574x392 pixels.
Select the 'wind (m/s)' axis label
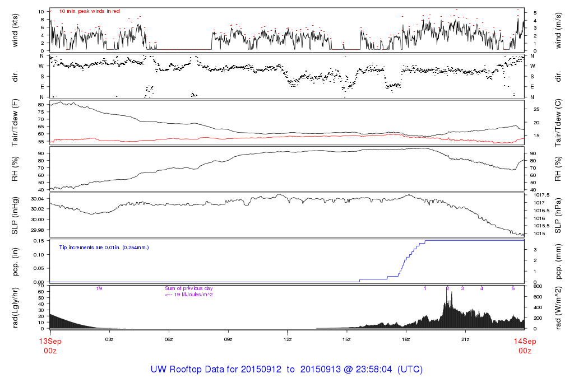pos(558,29)
